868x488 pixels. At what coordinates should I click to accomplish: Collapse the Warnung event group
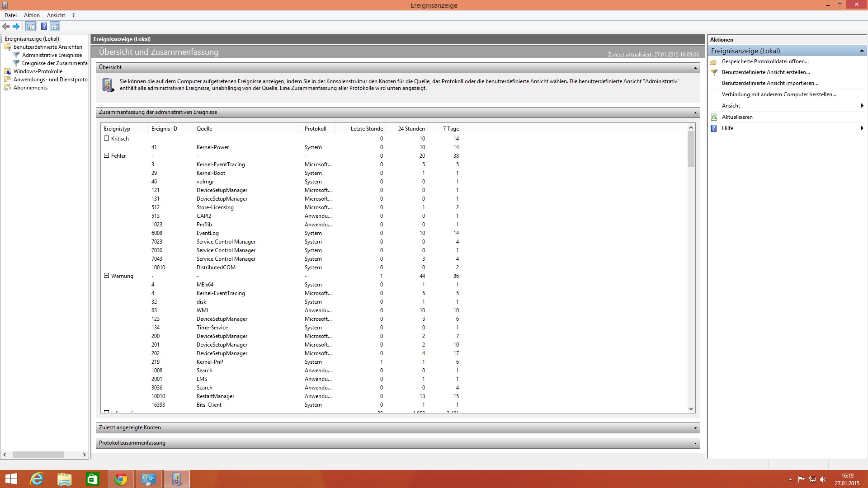click(107, 276)
